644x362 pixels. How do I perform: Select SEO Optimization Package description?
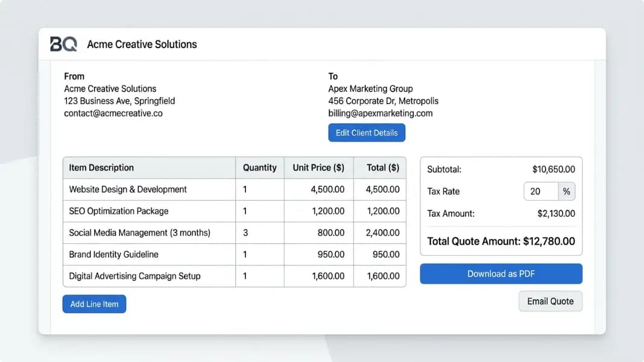(x=119, y=211)
